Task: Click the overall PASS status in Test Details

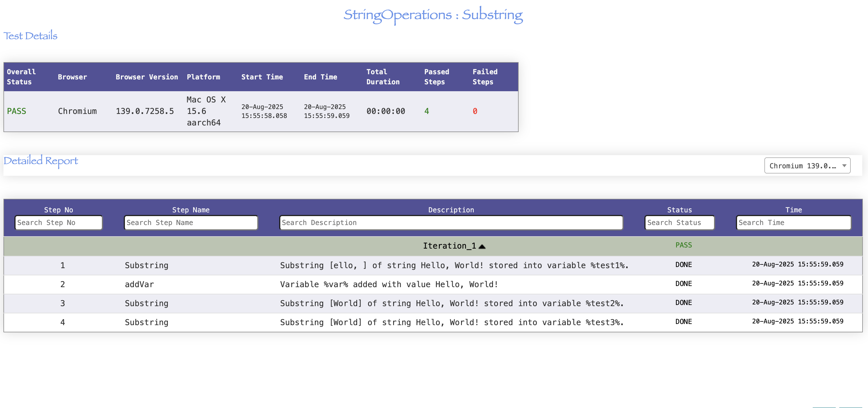Action: tap(16, 111)
